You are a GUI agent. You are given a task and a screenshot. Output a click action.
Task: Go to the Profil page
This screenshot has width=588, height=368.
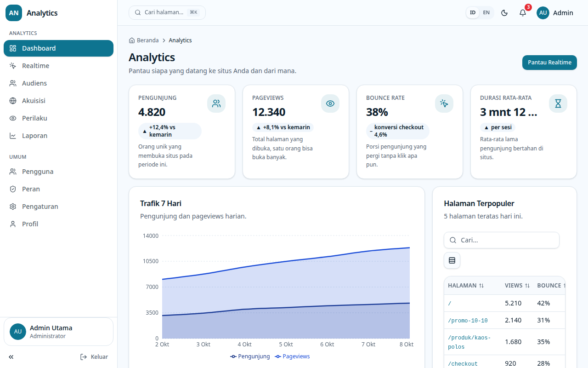tap(58, 224)
